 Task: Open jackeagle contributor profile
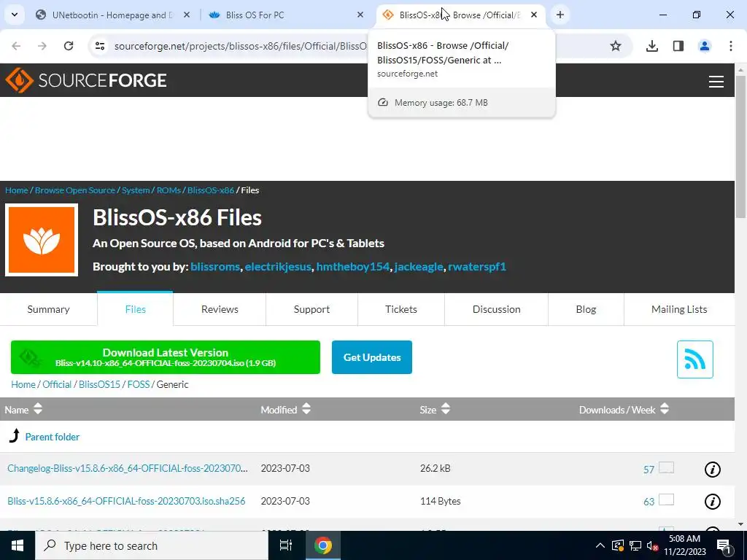coord(419,267)
